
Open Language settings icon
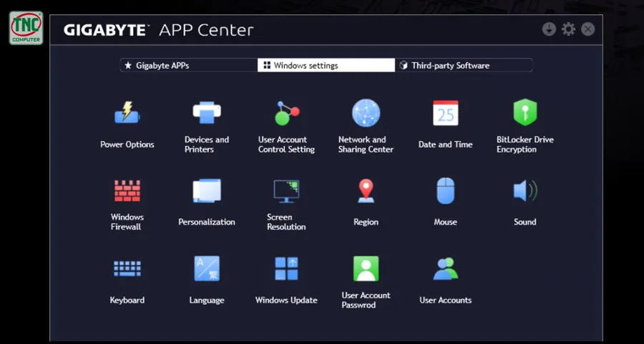pos(207,268)
